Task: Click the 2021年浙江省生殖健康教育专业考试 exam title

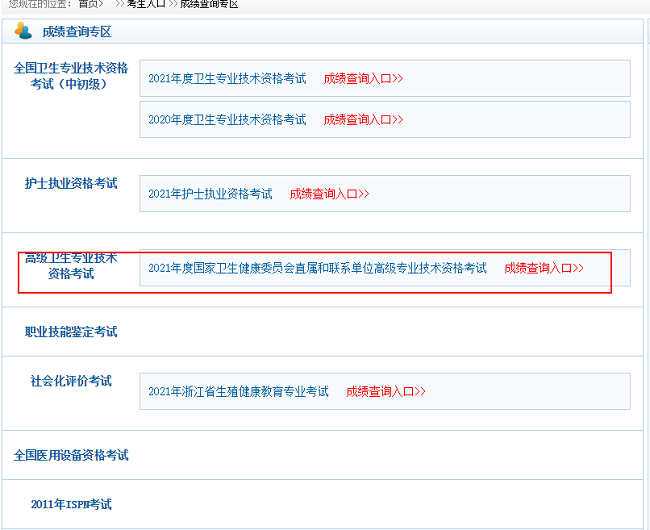Action: point(238,391)
